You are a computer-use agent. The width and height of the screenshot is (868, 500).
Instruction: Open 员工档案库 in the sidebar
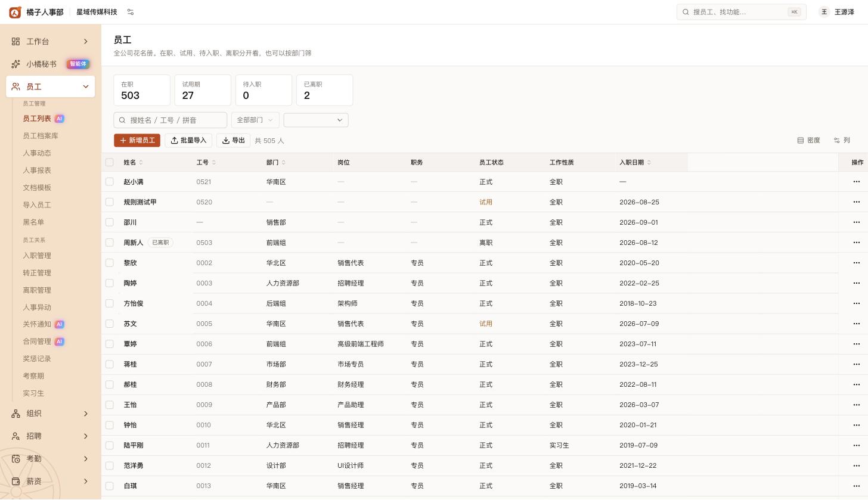pyautogui.click(x=41, y=136)
